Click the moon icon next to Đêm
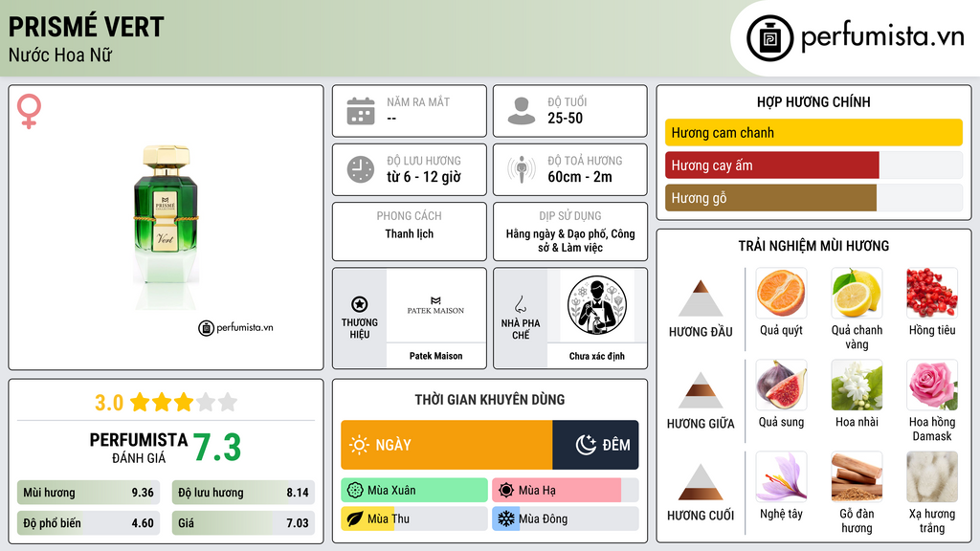Viewport: 980px width, 551px height. 586,445
